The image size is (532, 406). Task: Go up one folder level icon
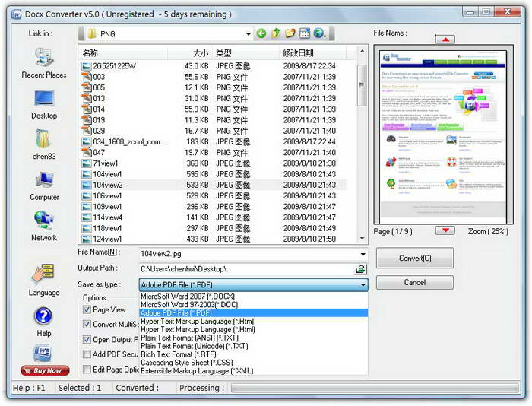tap(276, 33)
